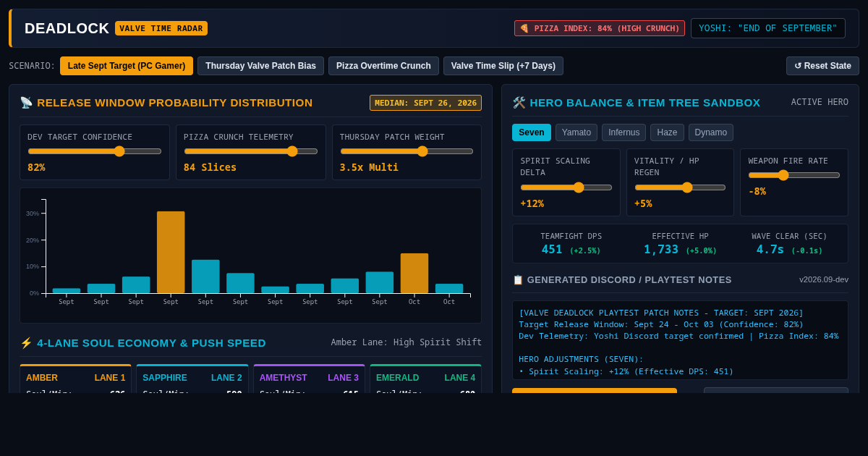
Task: Pick Dynamo as the active hero
Action: (711, 132)
